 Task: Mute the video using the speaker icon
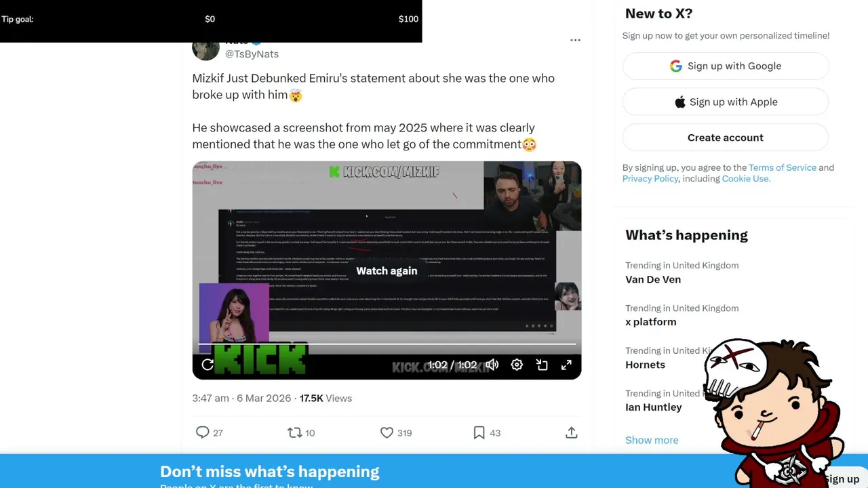pos(492,365)
